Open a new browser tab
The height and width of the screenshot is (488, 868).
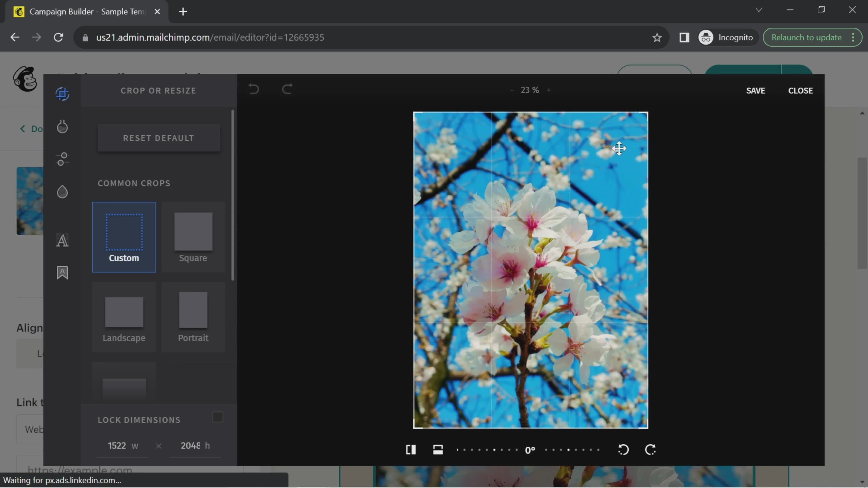click(x=183, y=12)
